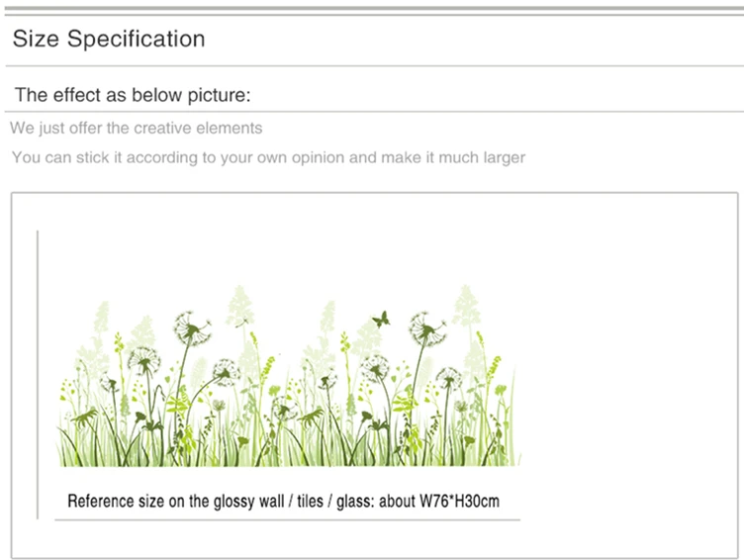This screenshot has width=744, height=560.
Task: Click the drooping dandelion bud at lower left
Action: click(x=84, y=418)
